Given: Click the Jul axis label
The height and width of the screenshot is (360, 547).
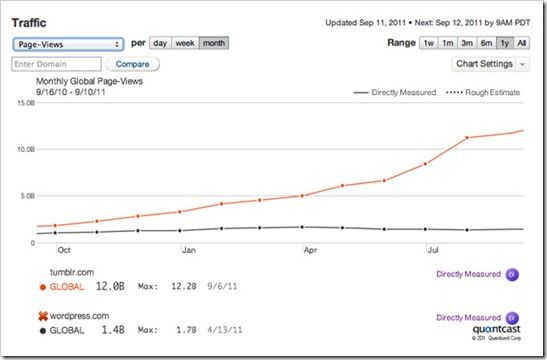Looking at the screenshot, I should [433, 250].
